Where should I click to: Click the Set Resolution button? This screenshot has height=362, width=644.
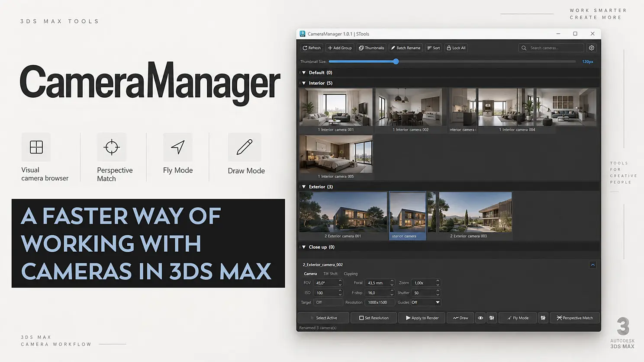[x=374, y=318]
